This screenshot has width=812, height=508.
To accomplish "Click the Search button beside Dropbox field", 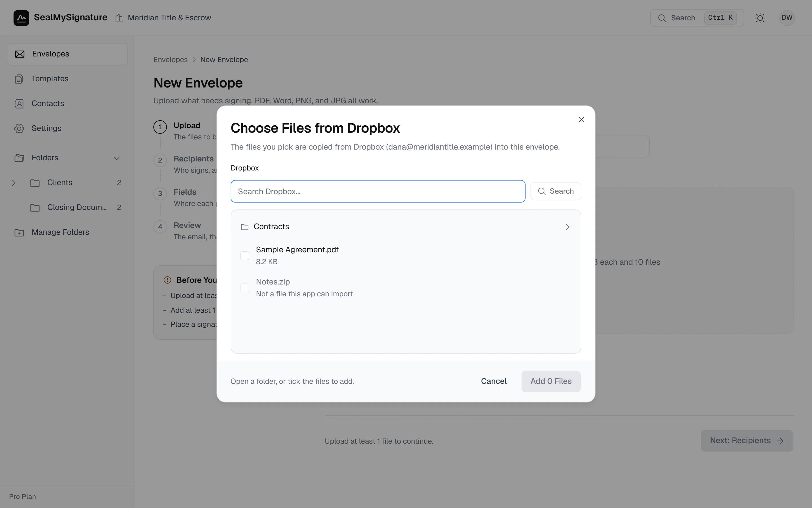I will 556,191.
